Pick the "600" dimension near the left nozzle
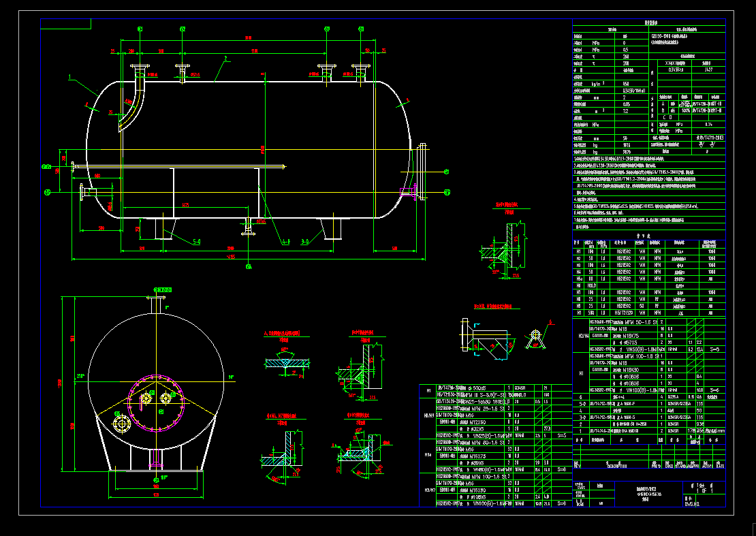This screenshot has height=536, width=756. [x=97, y=176]
